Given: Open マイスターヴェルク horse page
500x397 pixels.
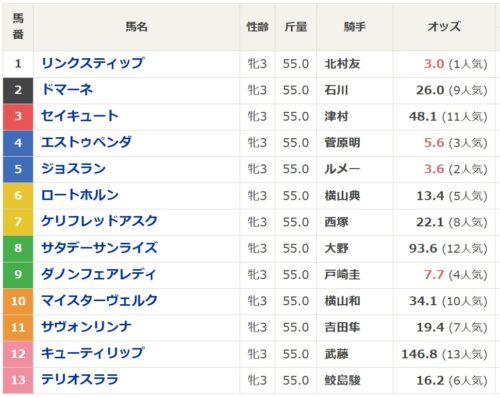Looking at the screenshot, I should coord(99,301).
